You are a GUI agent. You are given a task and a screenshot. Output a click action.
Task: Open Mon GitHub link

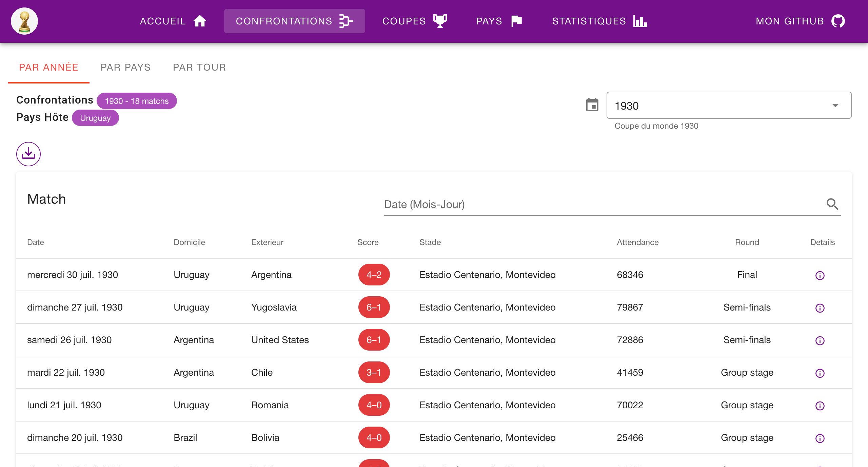coord(800,21)
